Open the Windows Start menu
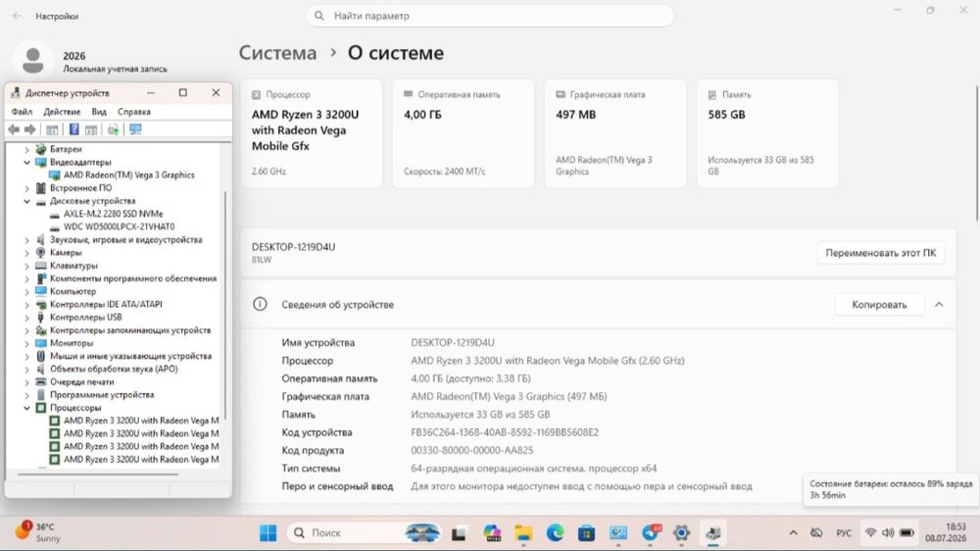 269,533
